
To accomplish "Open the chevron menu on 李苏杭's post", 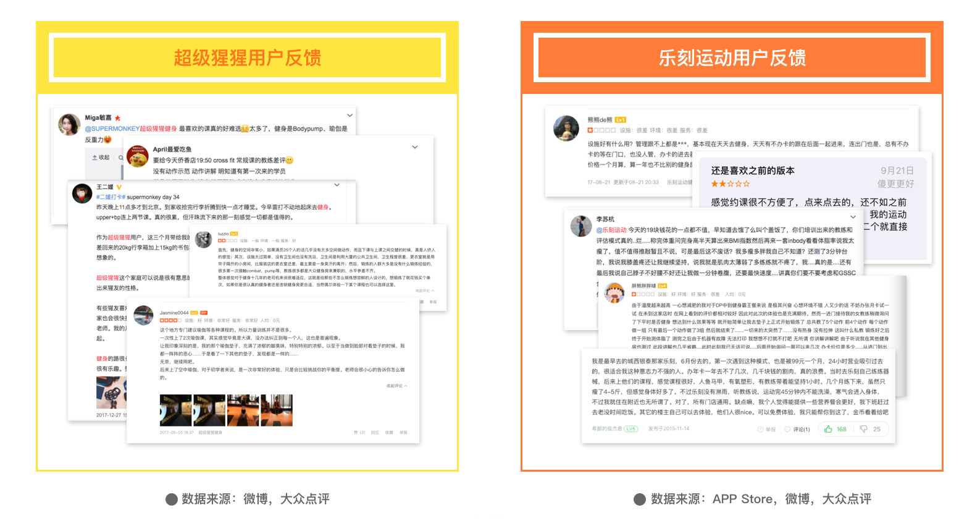I will (853, 217).
